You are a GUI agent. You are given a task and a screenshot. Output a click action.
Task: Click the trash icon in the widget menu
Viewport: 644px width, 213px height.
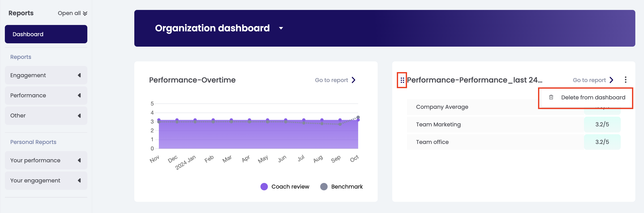[551, 97]
